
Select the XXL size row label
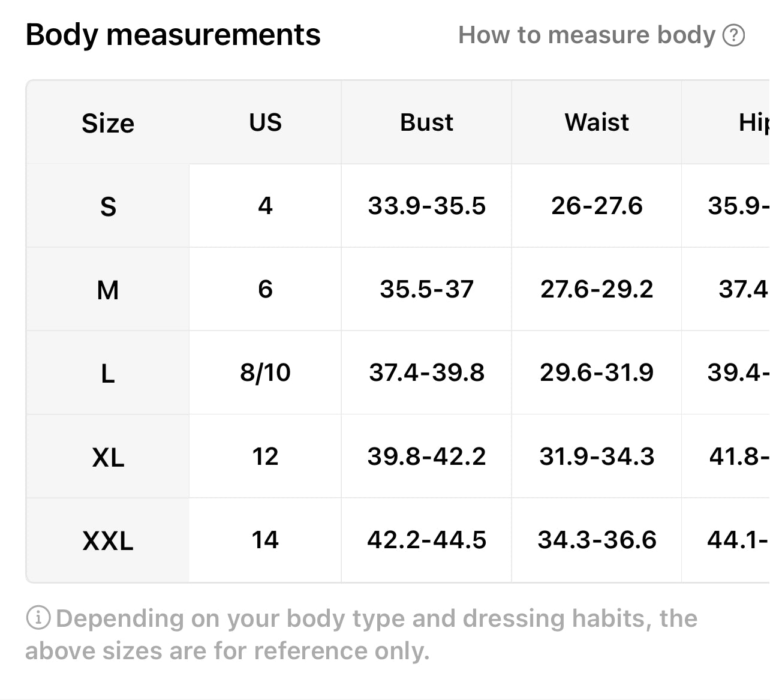(x=108, y=541)
